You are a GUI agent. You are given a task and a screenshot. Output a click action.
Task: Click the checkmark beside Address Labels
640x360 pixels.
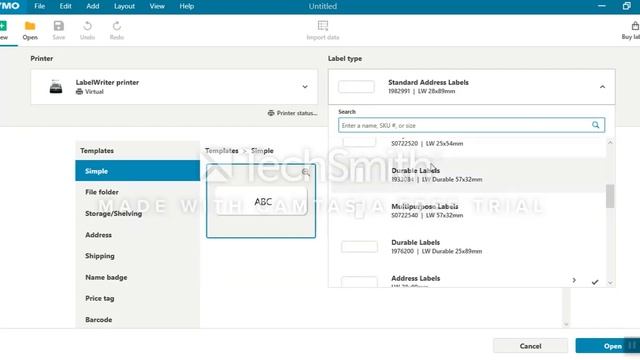click(595, 282)
